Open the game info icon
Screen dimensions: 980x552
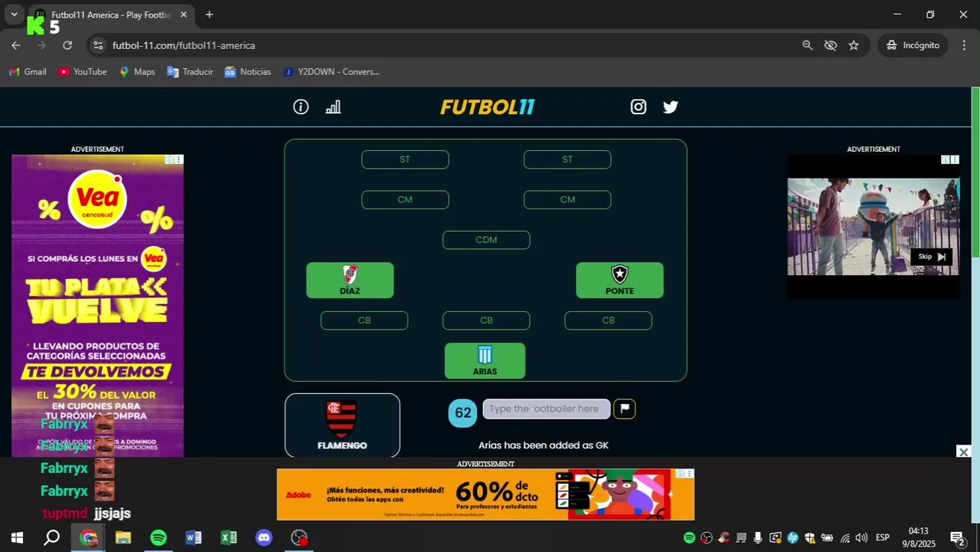pos(301,107)
